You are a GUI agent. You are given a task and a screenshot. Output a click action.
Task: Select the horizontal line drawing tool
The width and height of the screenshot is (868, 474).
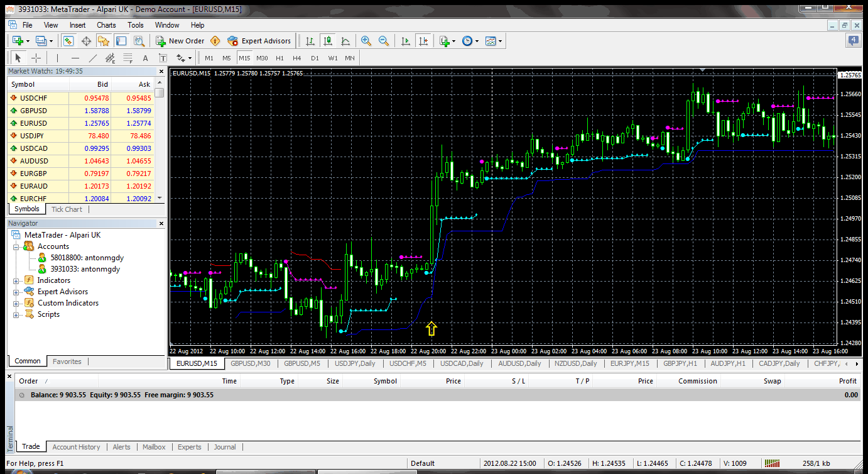tap(75, 58)
